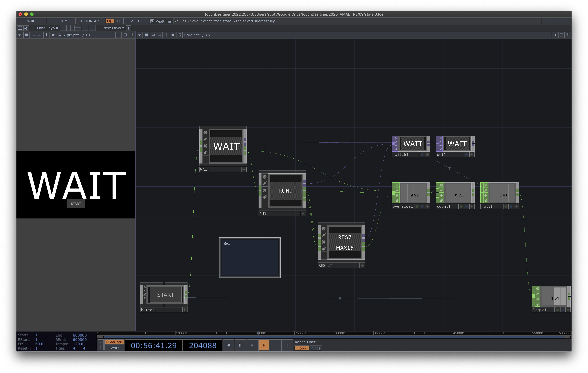Screen dimensions: 588x373
Task: Switch the time display to Beats
Action: point(114,348)
